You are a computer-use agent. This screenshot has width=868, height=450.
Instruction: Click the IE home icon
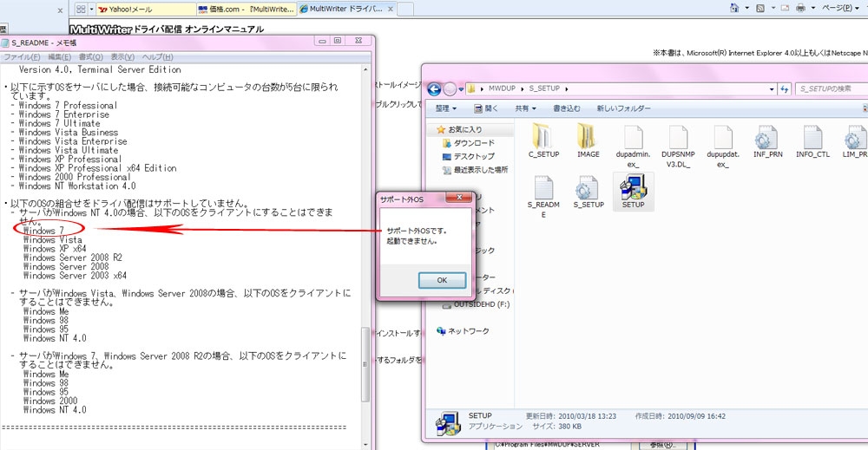tap(734, 8)
